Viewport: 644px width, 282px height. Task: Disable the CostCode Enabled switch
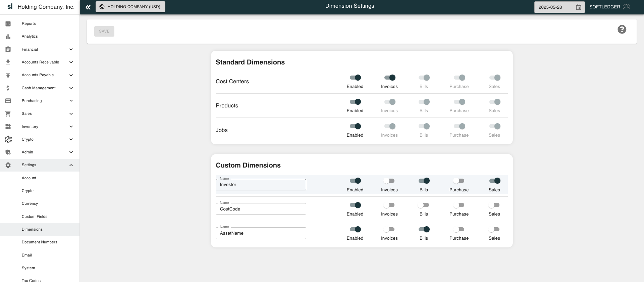(x=355, y=205)
